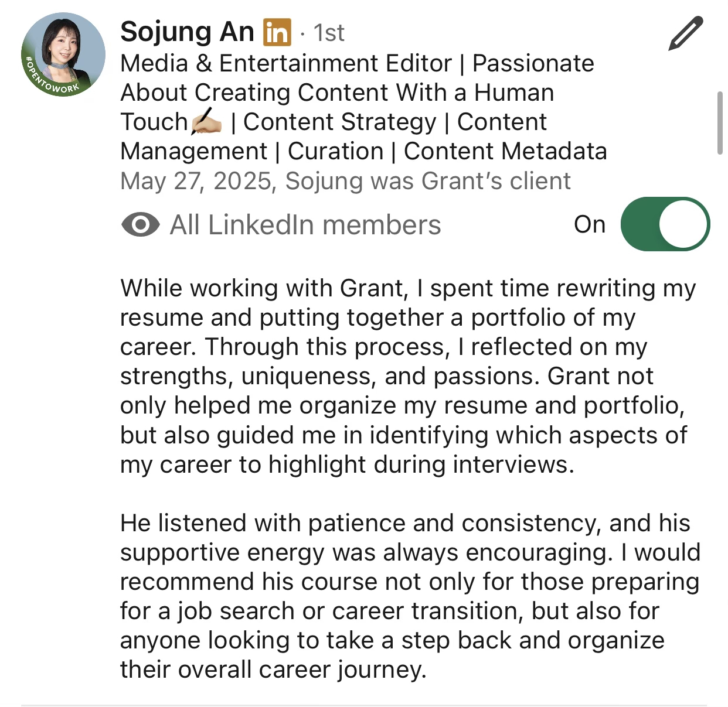Viewport: 728px width, 707px height.
Task: Click the eye visibility icon
Action: pyautogui.click(x=140, y=224)
